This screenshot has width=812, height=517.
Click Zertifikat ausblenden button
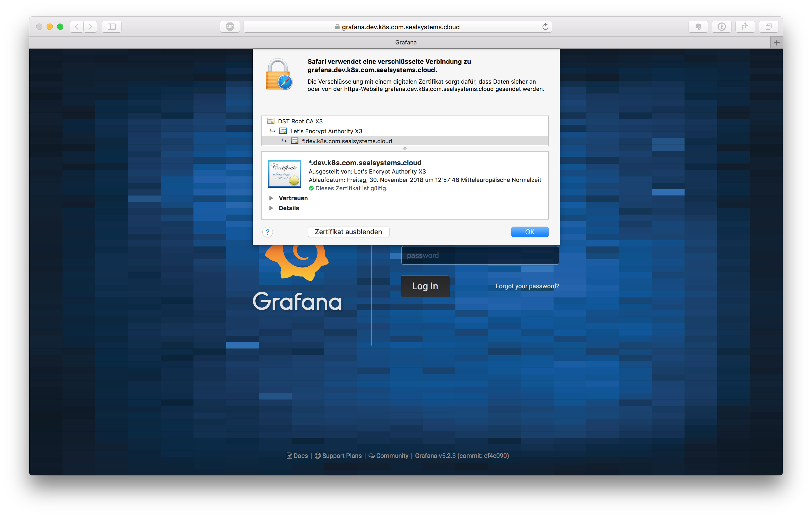(348, 232)
